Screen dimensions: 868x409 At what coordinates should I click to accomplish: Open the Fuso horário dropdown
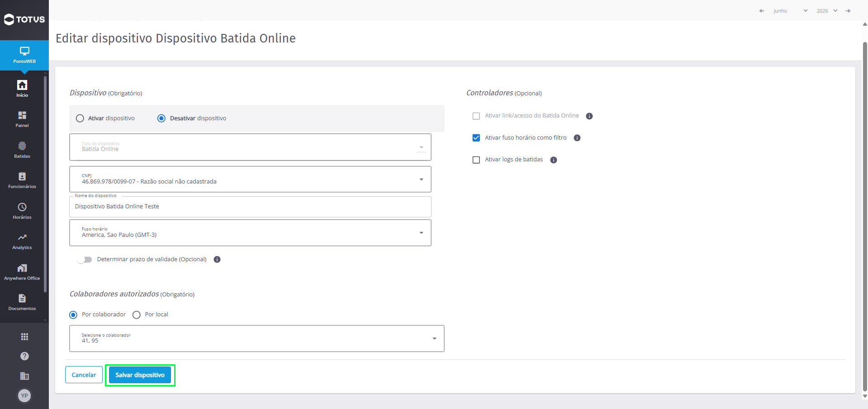250,233
